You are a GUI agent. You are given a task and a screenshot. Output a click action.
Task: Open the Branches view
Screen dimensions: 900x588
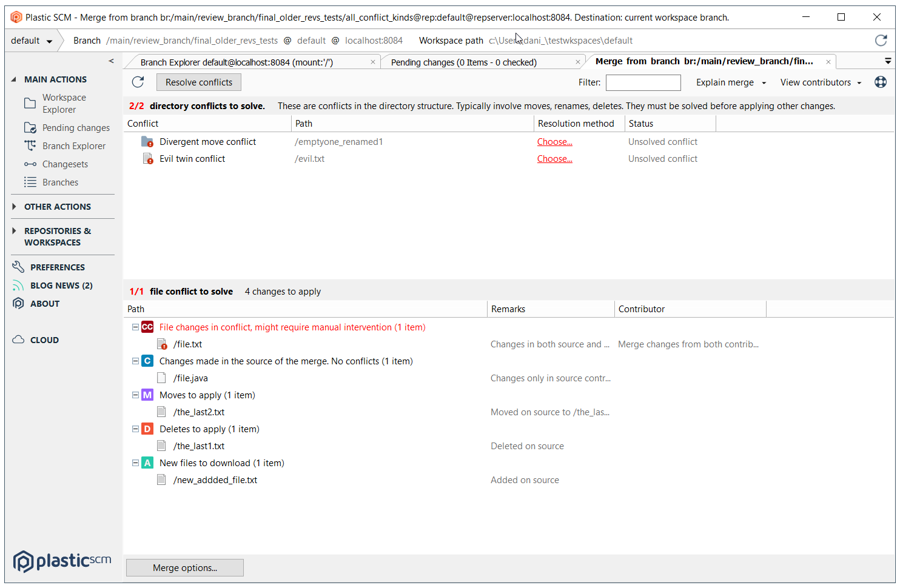(x=60, y=182)
